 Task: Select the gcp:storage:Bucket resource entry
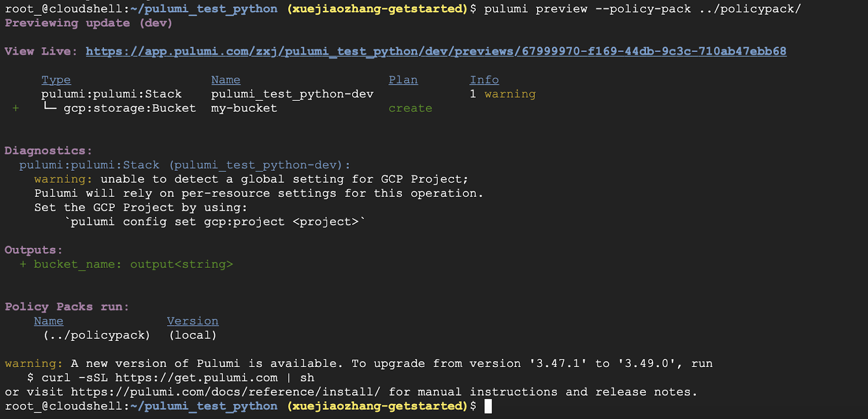130,108
